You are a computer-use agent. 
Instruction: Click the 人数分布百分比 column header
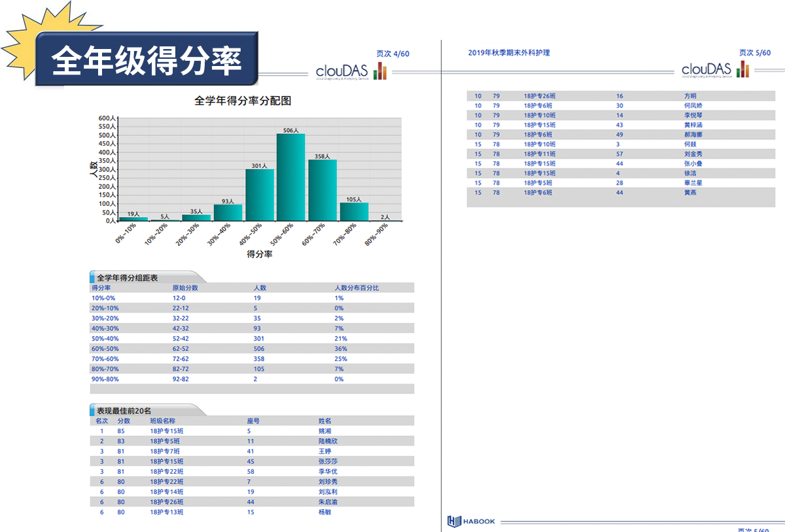(357, 288)
